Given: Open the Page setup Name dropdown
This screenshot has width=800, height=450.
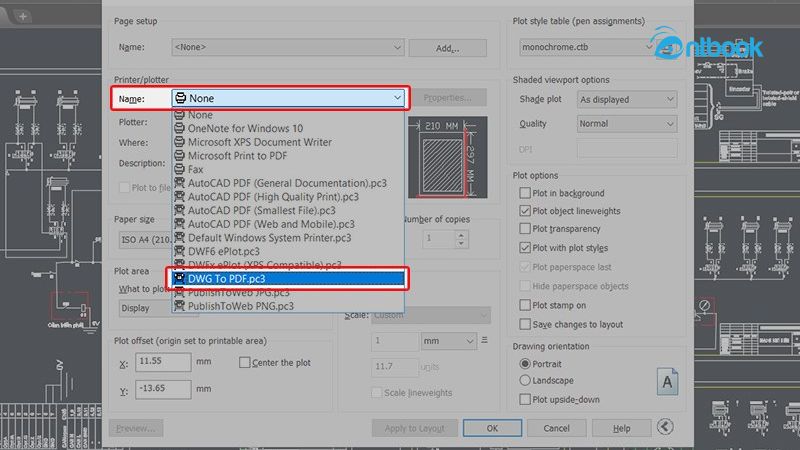Looking at the screenshot, I should (x=288, y=47).
